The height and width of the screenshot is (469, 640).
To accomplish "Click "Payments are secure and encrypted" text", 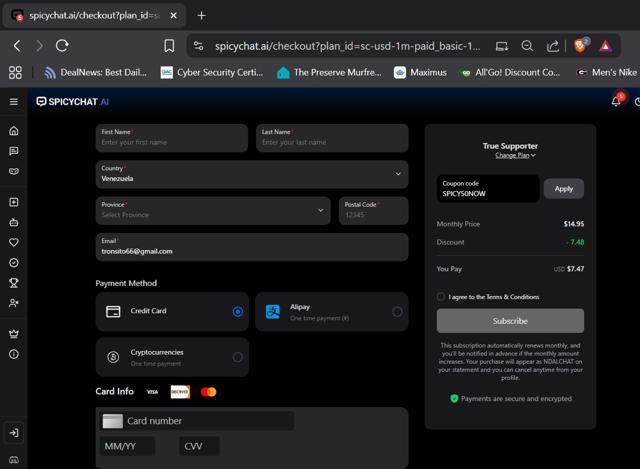I will pyautogui.click(x=516, y=399).
